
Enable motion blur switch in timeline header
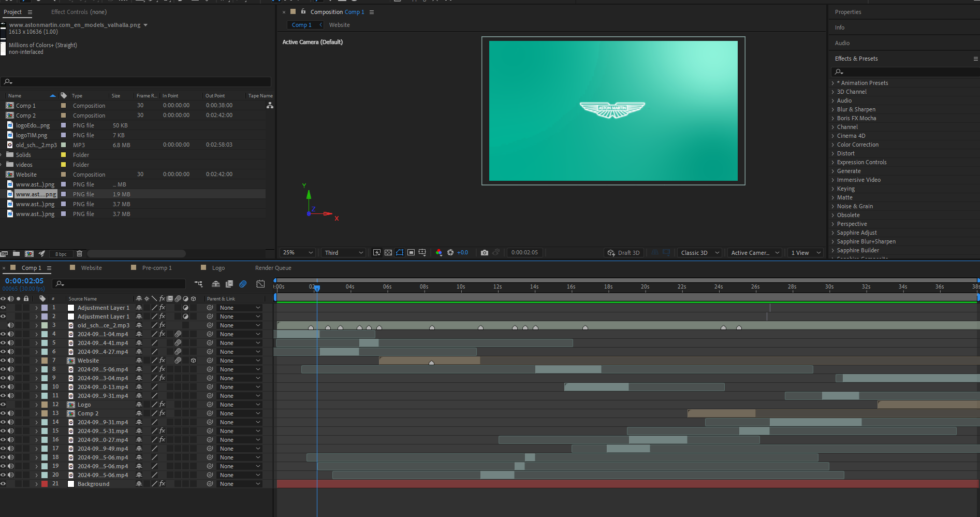coord(243,284)
